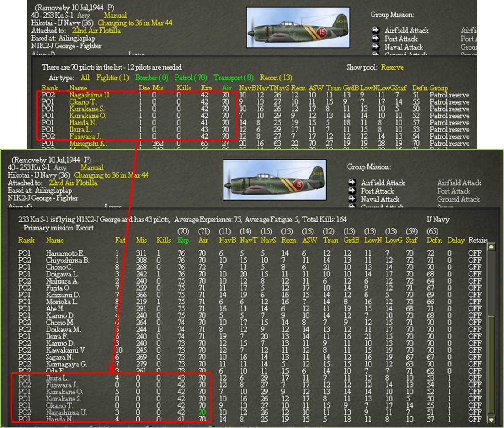The image size is (504, 428).
Task: Sort lower pilot list by ASW
Action: coord(309,240)
